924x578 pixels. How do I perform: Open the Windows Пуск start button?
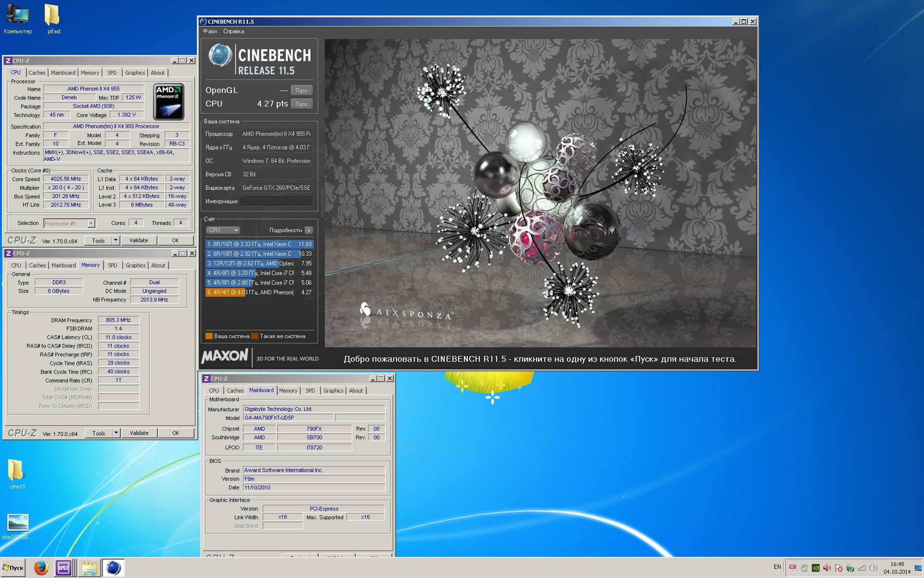(x=13, y=568)
